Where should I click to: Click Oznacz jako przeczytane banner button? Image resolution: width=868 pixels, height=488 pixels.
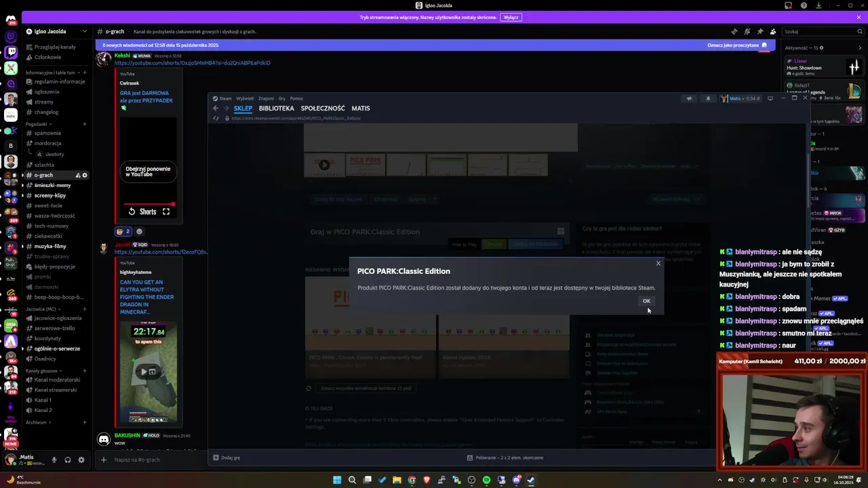point(737,45)
